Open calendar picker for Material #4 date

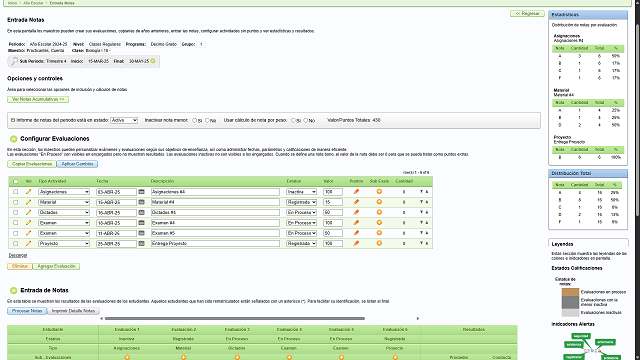tap(141, 202)
